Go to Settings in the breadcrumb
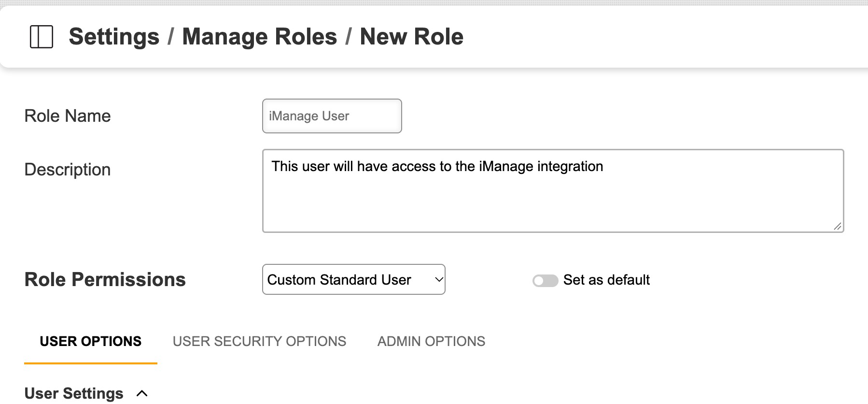The image size is (868, 404). pos(114,37)
